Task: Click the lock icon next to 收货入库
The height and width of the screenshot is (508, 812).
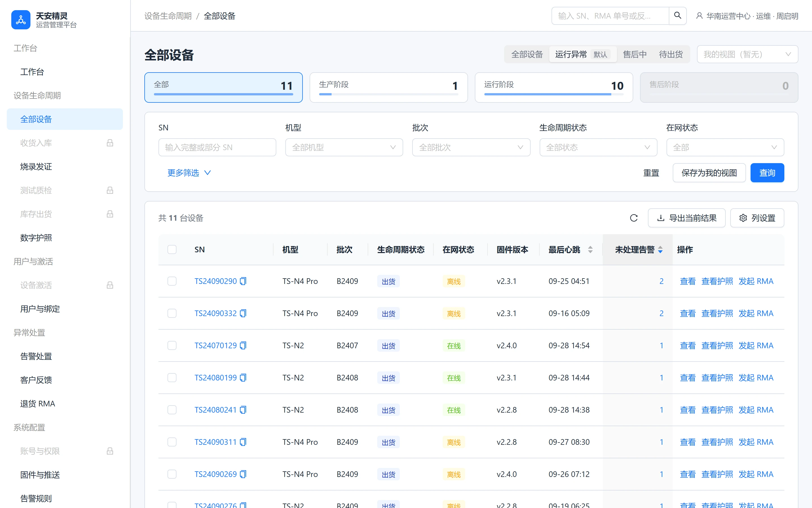Action: click(x=110, y=143)
